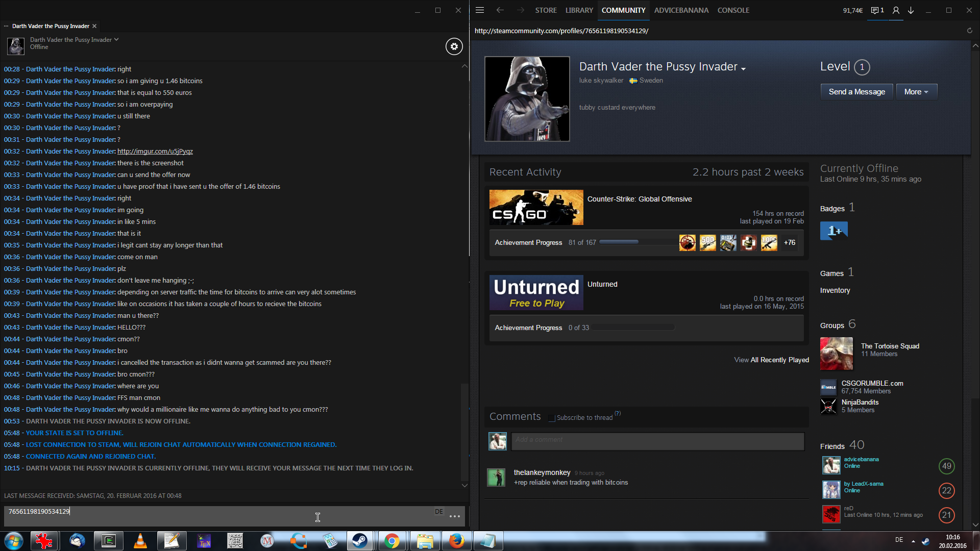
Task: Open the downloads arrow icon
Action: coord(911,10)
